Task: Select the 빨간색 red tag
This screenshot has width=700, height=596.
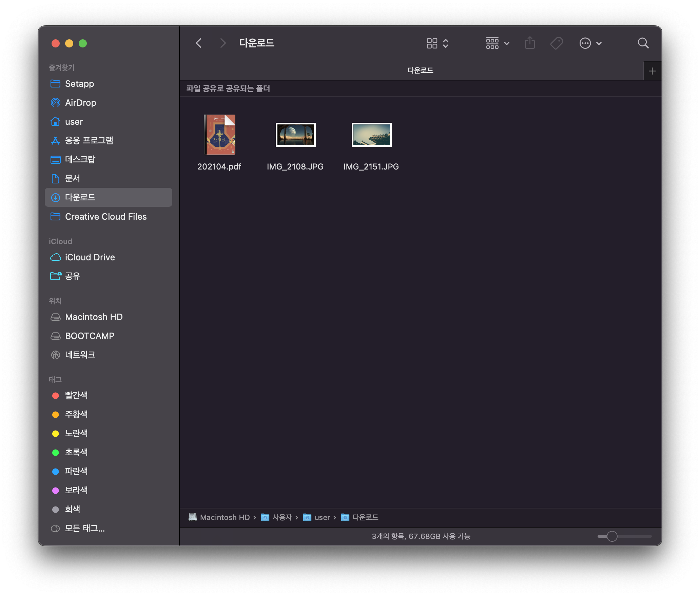Action: [x=76, y=395]
